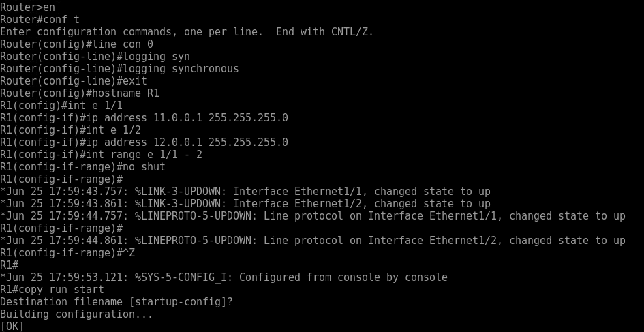644x332 pixels.
Task: Click the 'Destination filename [startup-config]?' prompt
Action: [117, 302]
